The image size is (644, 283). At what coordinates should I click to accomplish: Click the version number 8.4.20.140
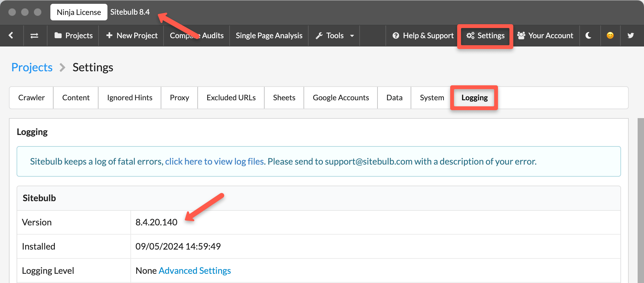157,222
